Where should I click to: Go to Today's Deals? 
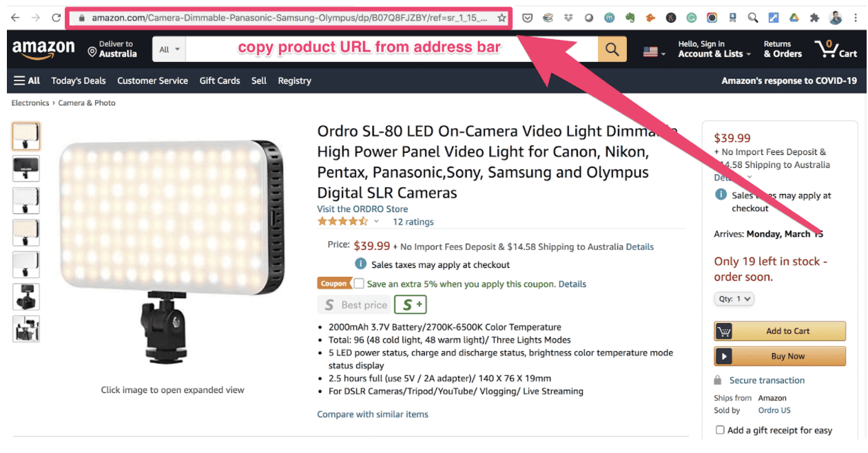coord(79,81)
